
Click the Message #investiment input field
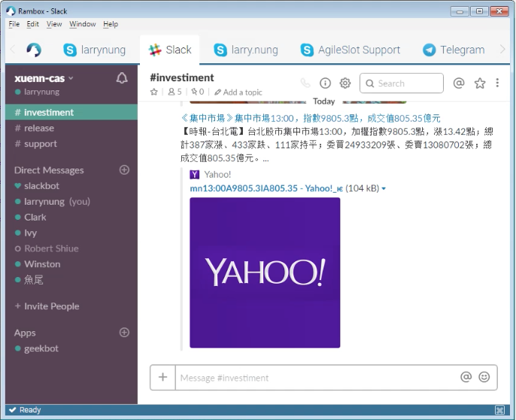click(x=316, y=378)
